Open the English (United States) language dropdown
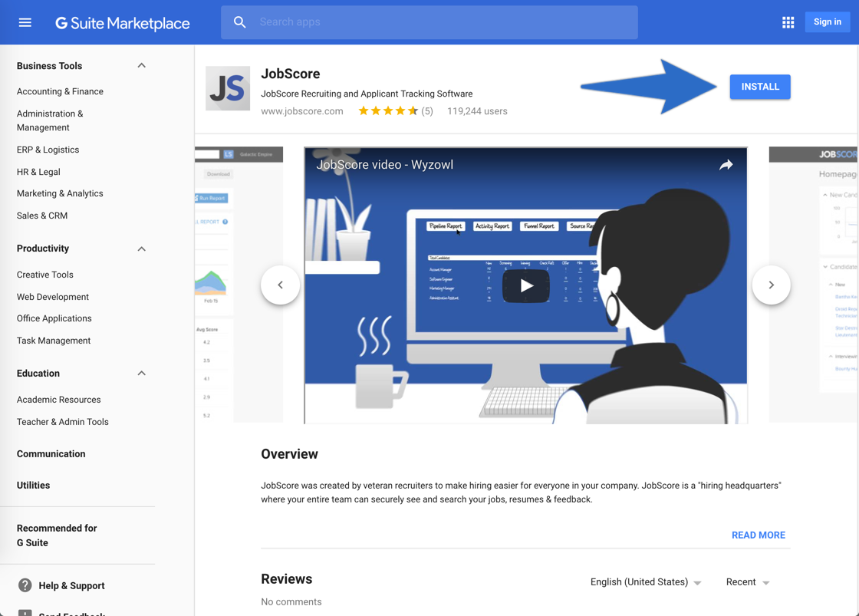The width and height of the screenshot is (859, 616). coord(645,582)
